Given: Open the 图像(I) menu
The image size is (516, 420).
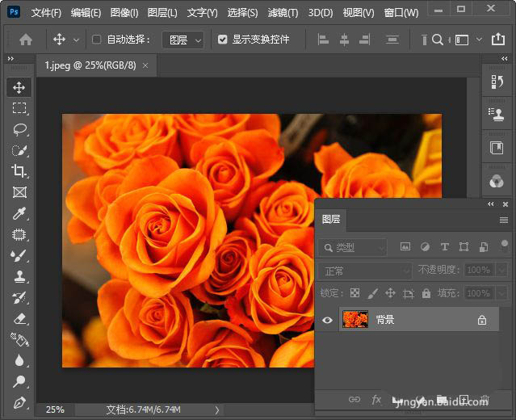Looking at the screenshot, I should click(124, 13).
